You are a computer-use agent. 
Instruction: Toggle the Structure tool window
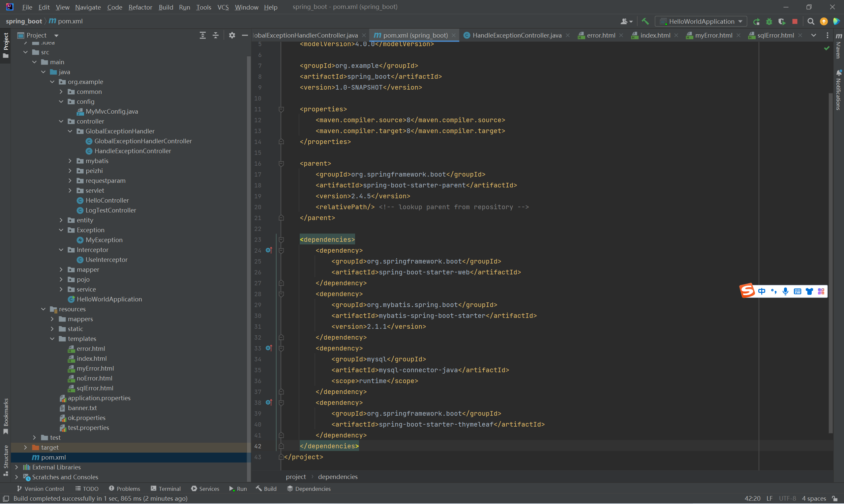(6, 460)
